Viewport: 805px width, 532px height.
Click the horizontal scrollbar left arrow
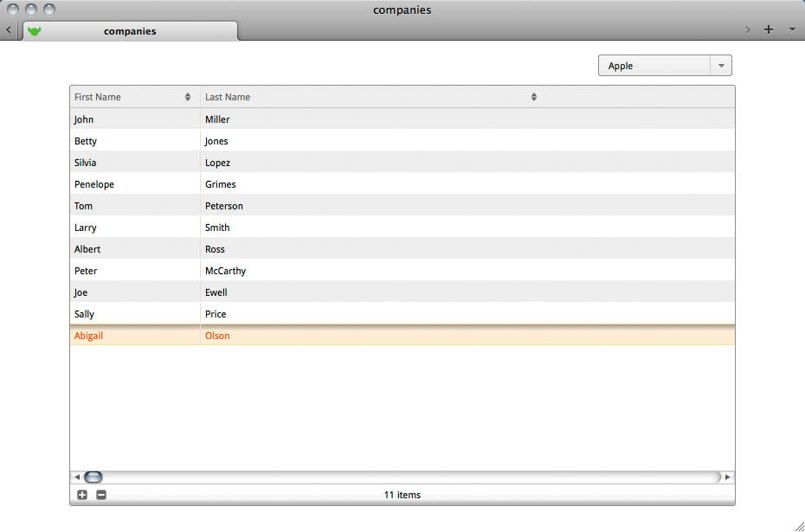pyautogui.click(x=77, y=477)
